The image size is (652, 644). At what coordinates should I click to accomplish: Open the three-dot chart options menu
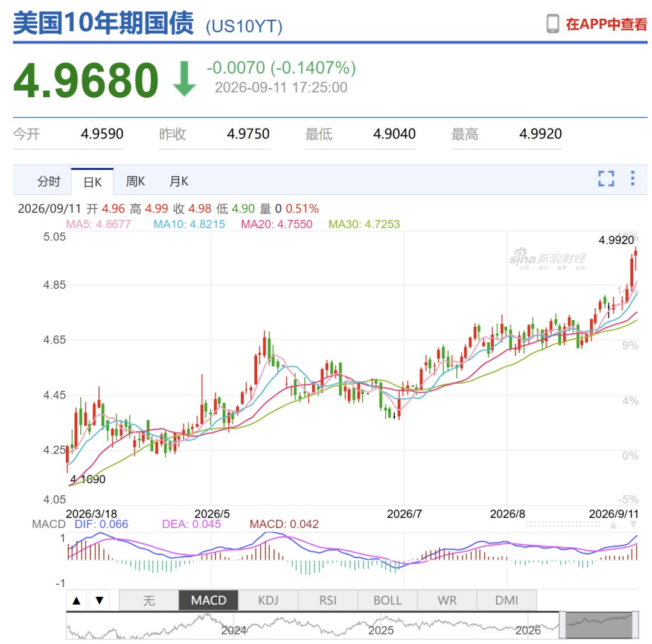pyautogui.click(x=633, y=178)
